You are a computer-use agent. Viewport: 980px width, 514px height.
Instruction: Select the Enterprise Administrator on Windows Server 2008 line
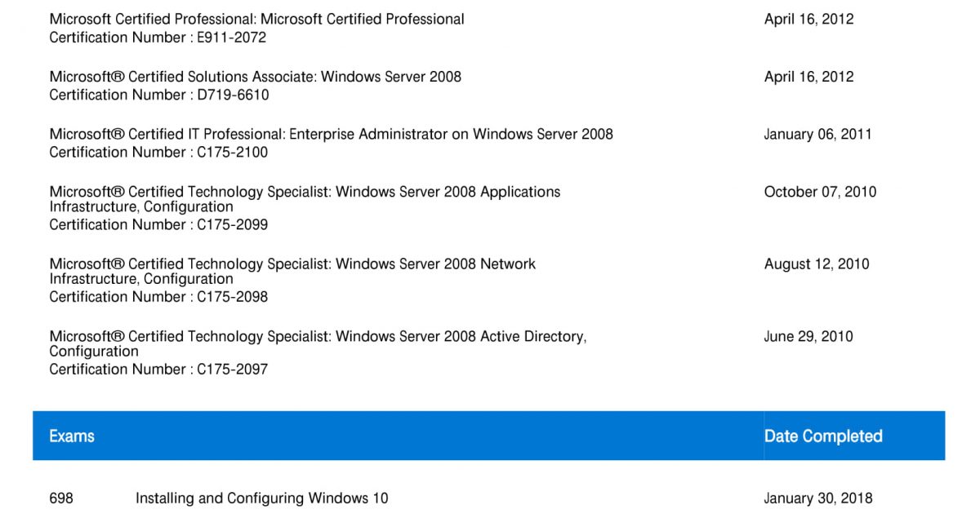click(x=331, y=134)
